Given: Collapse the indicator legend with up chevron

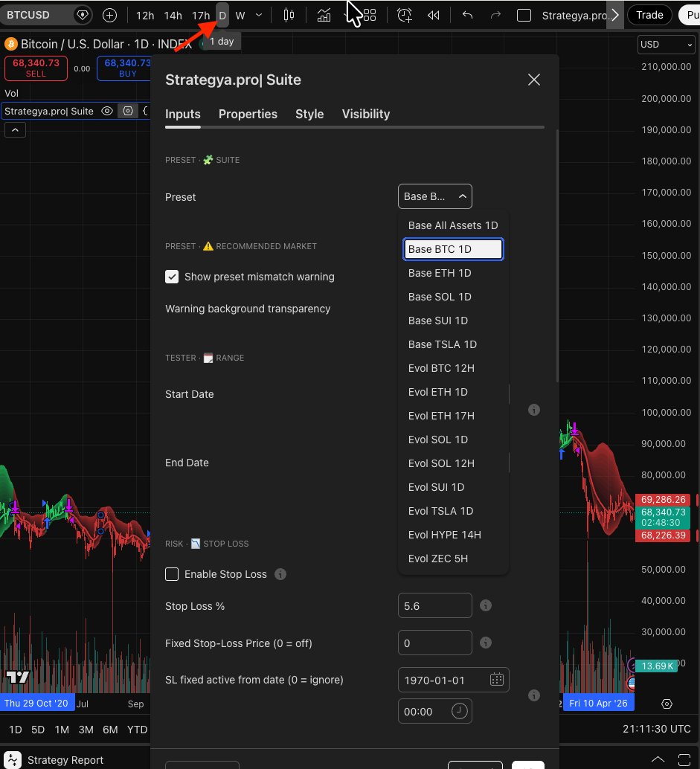Looking at the screenshot, I should point(15,130).
